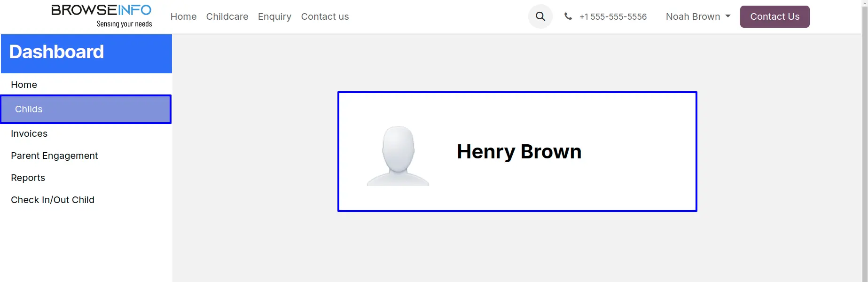Open the Enquiry menu item
The height and width of the screenshot is (282, 868).
pyautogui.click(x=274, y=16)
